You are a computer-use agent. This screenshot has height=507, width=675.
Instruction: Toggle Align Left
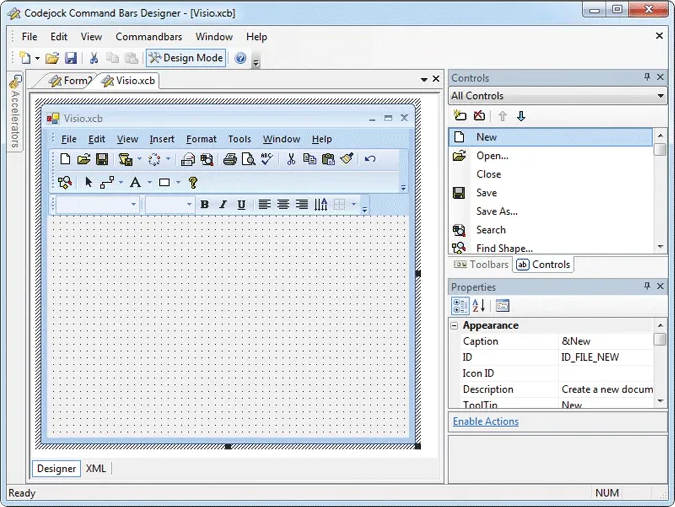click(x=264, y=204)
